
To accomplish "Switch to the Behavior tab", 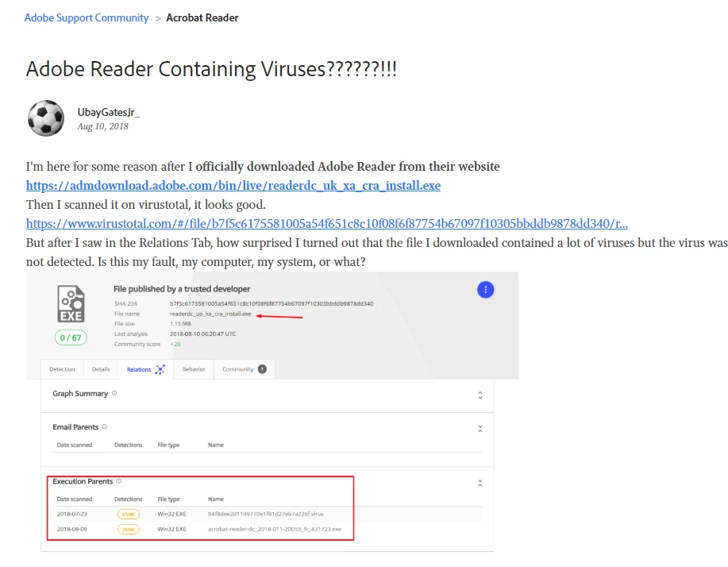I will pyautogui.click(x=194, y=369).
